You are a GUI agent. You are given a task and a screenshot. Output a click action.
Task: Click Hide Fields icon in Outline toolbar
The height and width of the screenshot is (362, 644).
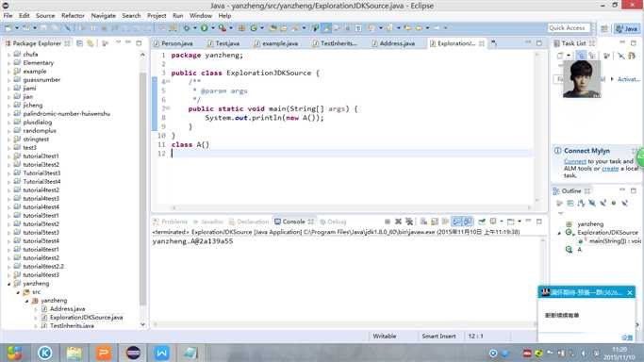tap(592, 203)
